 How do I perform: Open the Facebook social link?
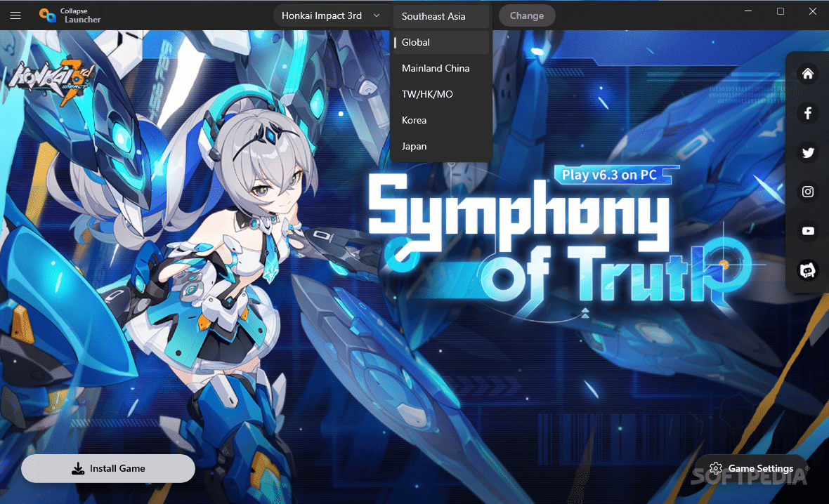pyautogui.click(x=807, y=113)
